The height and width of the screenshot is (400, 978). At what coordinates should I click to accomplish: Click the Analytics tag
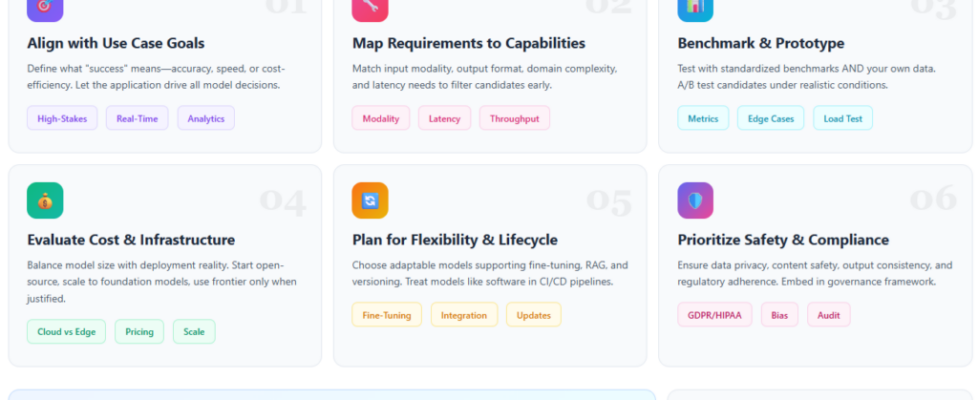pos(206,118)
